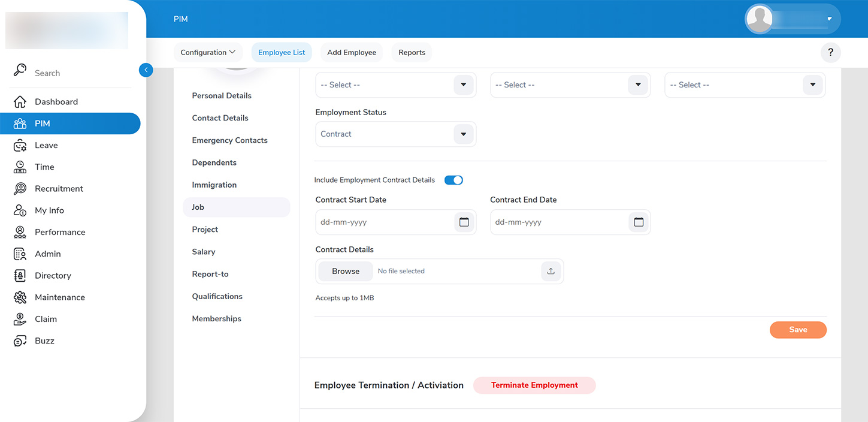Open the Contract Start Date calendar picker
This screenshot has height=422, width=868.
(464, 222)
